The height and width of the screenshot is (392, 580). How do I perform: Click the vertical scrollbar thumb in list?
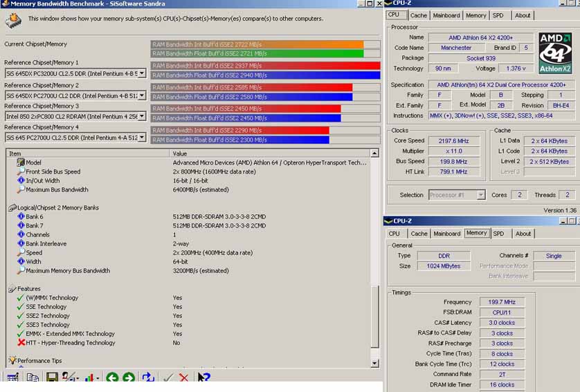(x=374, y=316)
